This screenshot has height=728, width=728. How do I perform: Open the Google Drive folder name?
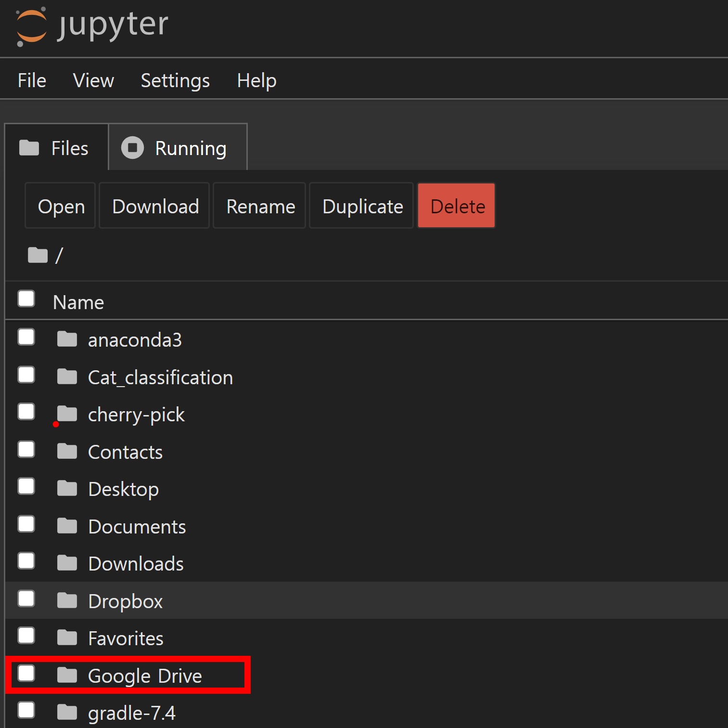[145, 676]
